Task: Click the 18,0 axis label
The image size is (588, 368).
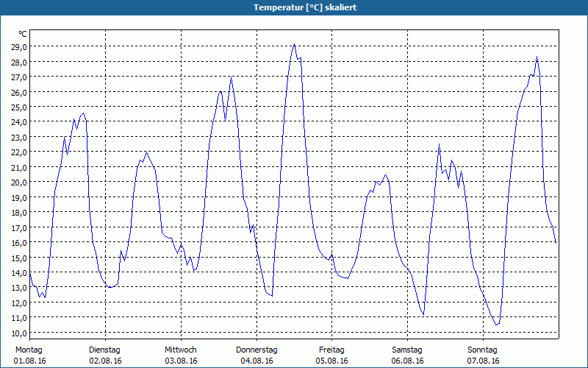Action: [19, 213]
